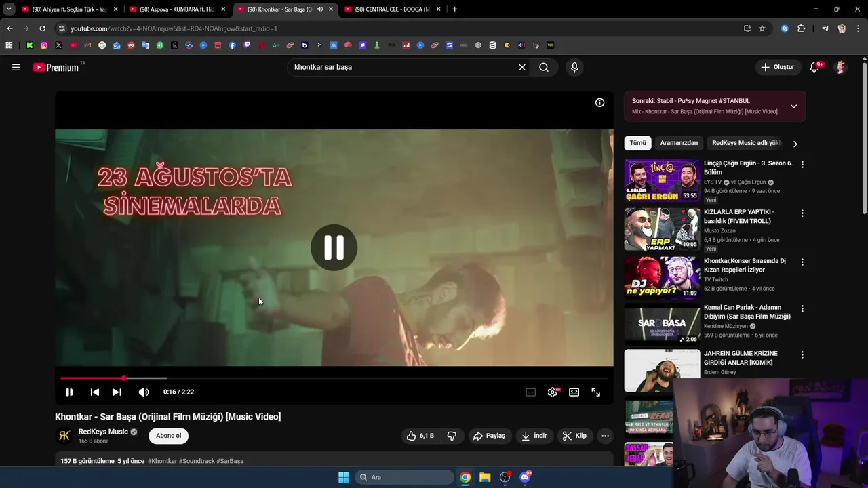The height and width of the screenshot is (488, 868).
Task: Click the #Khontkar hashtag
Action: coord(162,461)
